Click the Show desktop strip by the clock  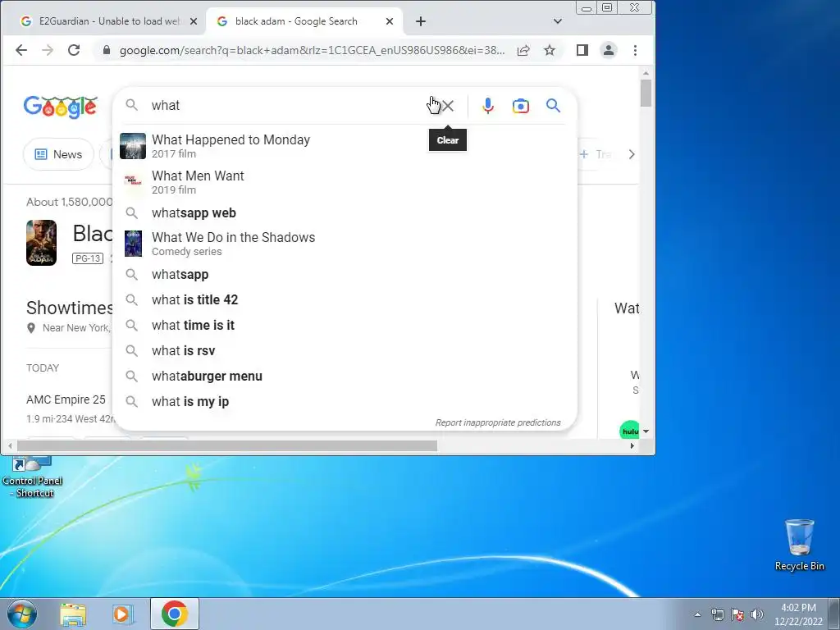coord(834,614)
